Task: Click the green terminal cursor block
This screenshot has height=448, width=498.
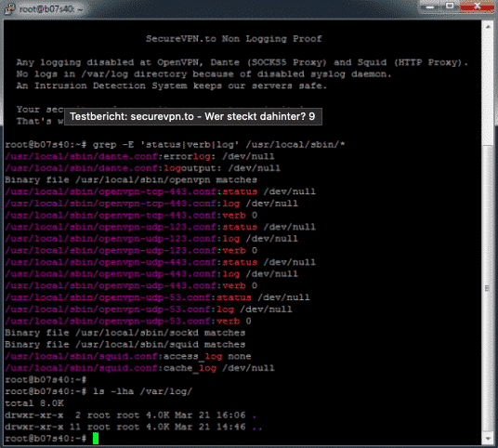Action: [96, 439]
